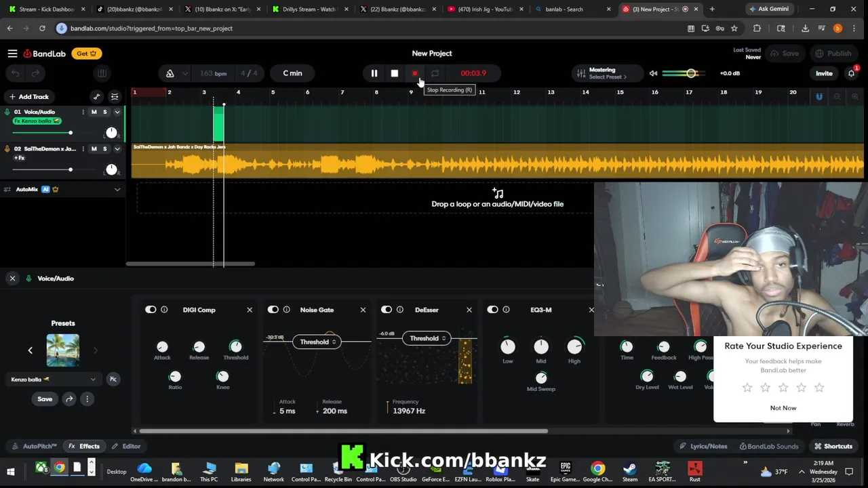The image size is (868, 488).
Task: Zoom out the timeline
Action: (837, 97)
